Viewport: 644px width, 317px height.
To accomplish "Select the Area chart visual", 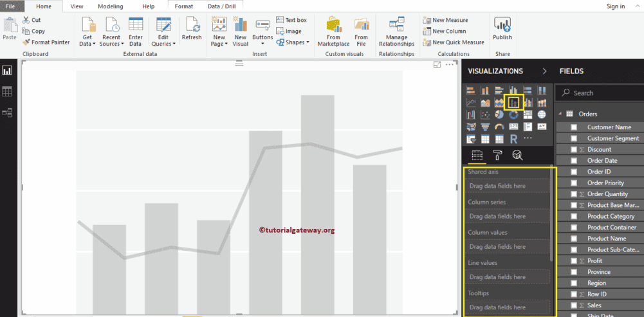I will (485, 102).
